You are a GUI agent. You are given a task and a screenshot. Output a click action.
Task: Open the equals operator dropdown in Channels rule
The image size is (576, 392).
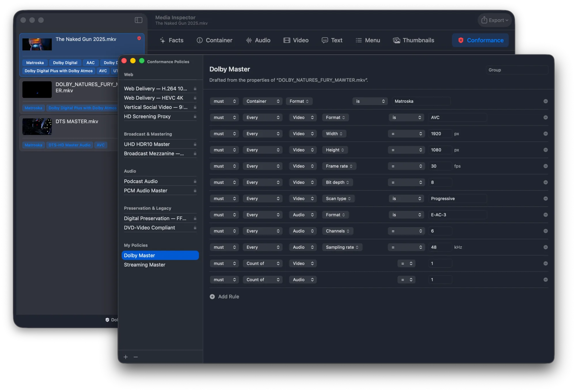click(x=406, y=231)
